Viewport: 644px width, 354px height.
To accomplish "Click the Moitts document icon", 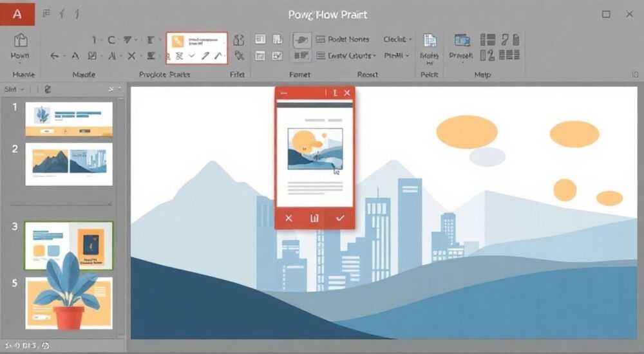I will (x=430, y=41).
